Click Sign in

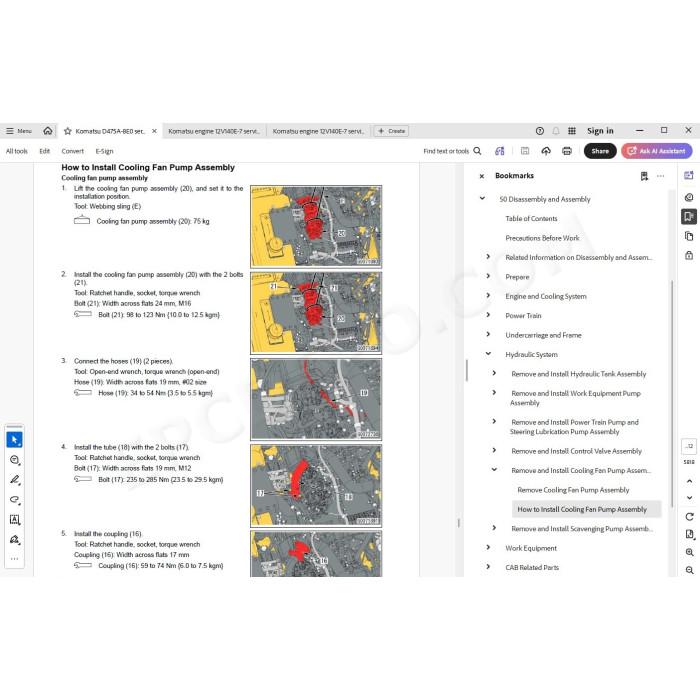(600, 131)
